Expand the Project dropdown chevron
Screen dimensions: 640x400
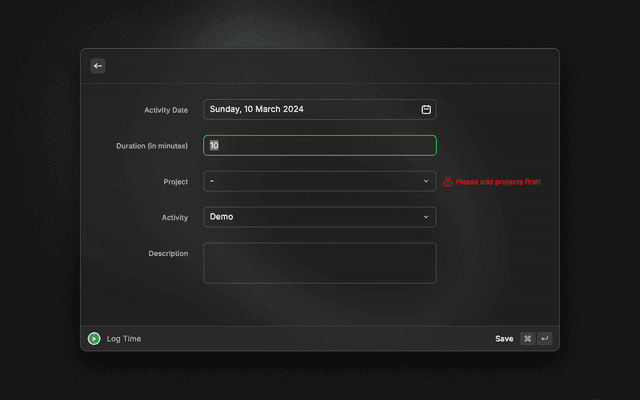pyautogui.click(x=426, y=181)
